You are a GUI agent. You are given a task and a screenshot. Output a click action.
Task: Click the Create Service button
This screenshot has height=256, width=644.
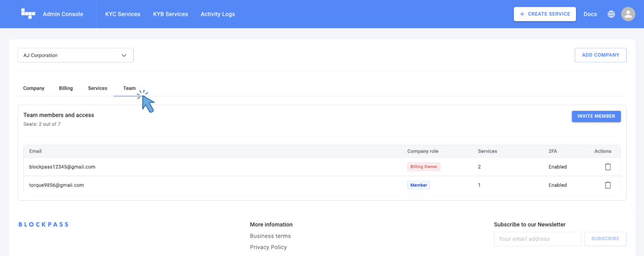coord(544,14)
